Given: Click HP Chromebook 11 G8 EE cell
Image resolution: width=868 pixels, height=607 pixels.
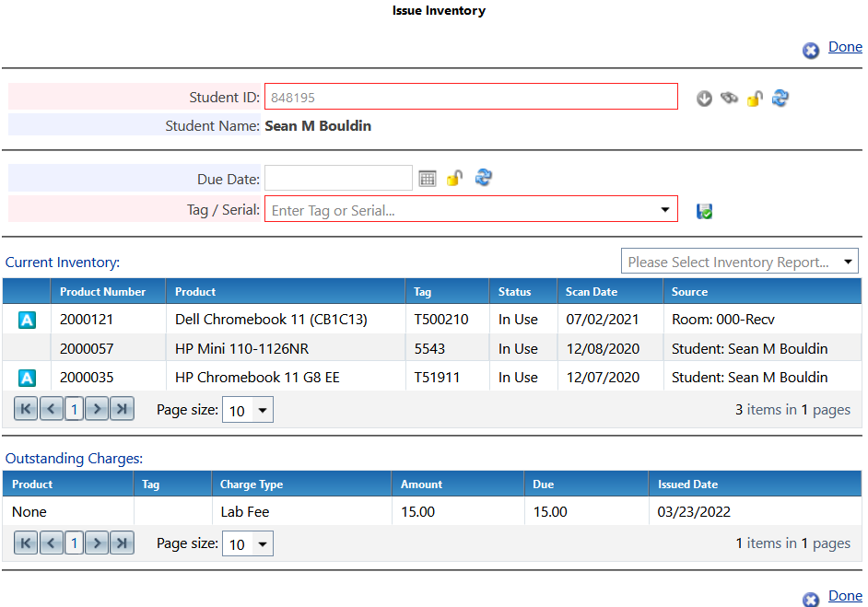Looking at the screenshot, I should pyautogui.click(x=257, y=378).
